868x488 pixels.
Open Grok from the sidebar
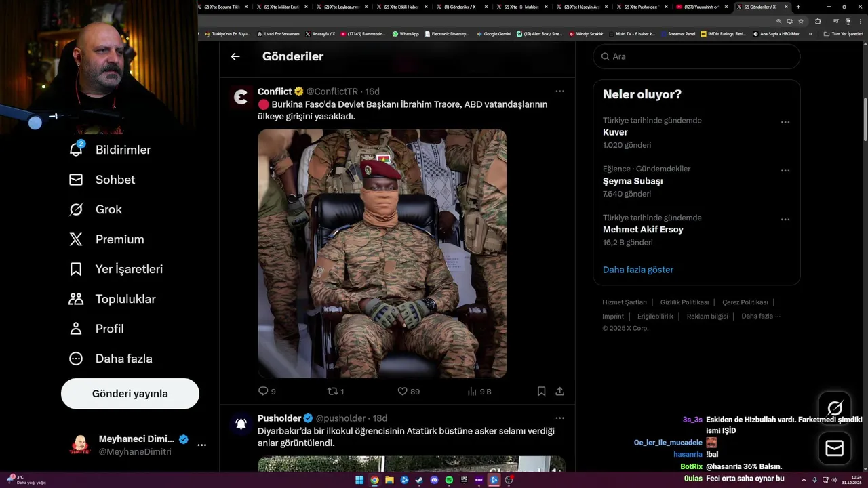click(95, 209)
